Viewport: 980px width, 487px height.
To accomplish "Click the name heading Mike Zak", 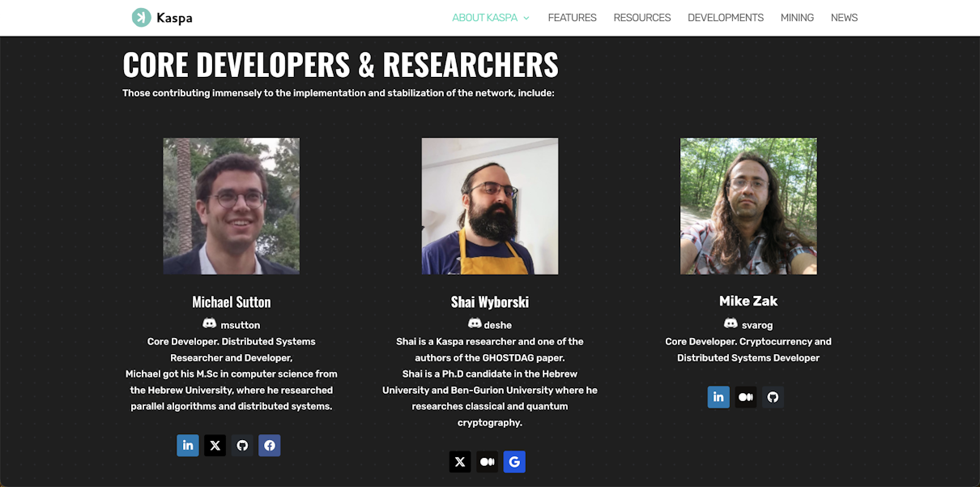I will (748, 301).
